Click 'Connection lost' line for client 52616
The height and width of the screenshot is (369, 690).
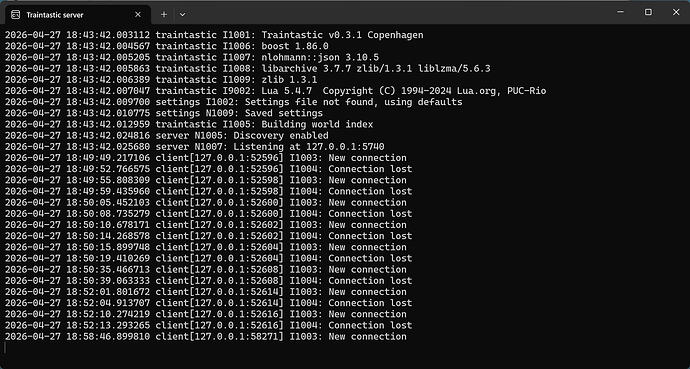pos(209,325)
